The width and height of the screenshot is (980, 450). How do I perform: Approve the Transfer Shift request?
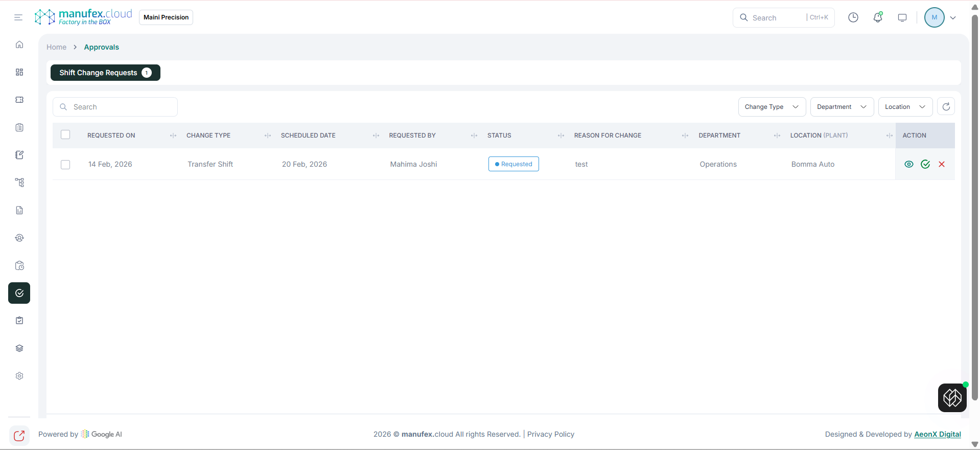(925, 164)
